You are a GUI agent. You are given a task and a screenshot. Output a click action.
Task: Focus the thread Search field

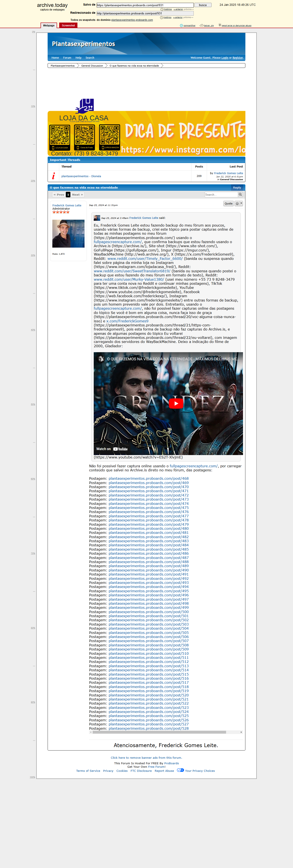click(x=221, y=195)
